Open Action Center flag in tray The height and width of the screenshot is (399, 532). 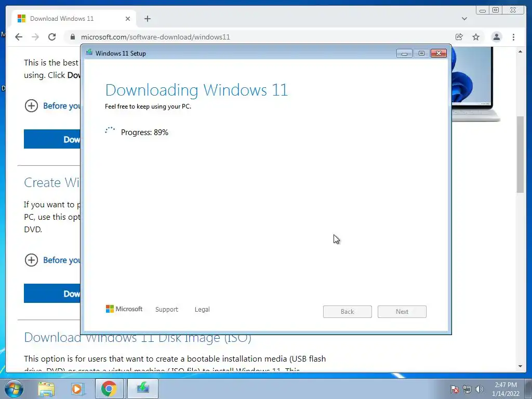455,389
